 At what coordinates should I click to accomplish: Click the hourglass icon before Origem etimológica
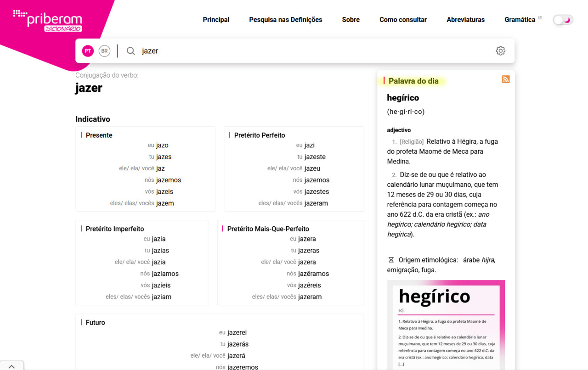[x=390, y=259]
